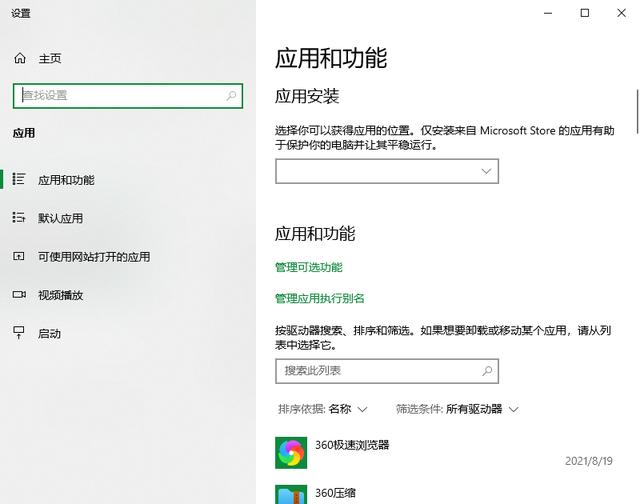Select the 360压缩 list entry name
640x504 pixels.
(335, 493)
